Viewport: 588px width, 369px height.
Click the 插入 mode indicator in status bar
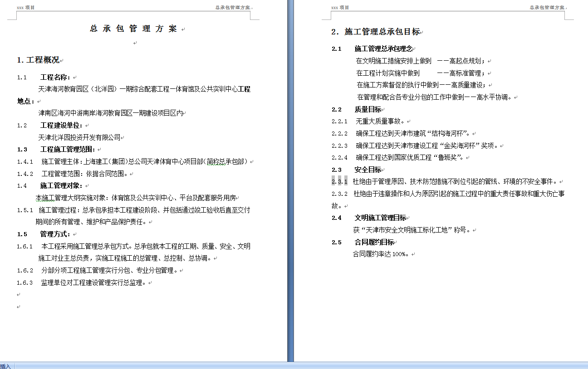click(x=5, y=366)
